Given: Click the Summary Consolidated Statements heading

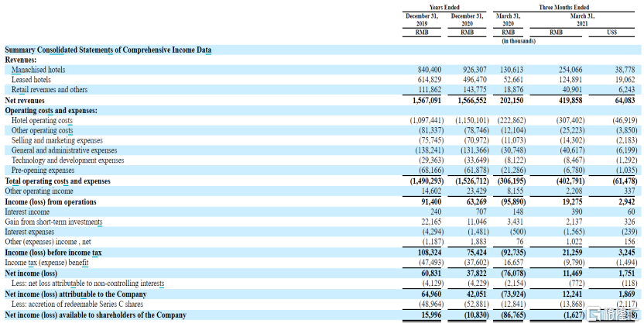Looking at the screenshot, I should [x=108, y=50].
